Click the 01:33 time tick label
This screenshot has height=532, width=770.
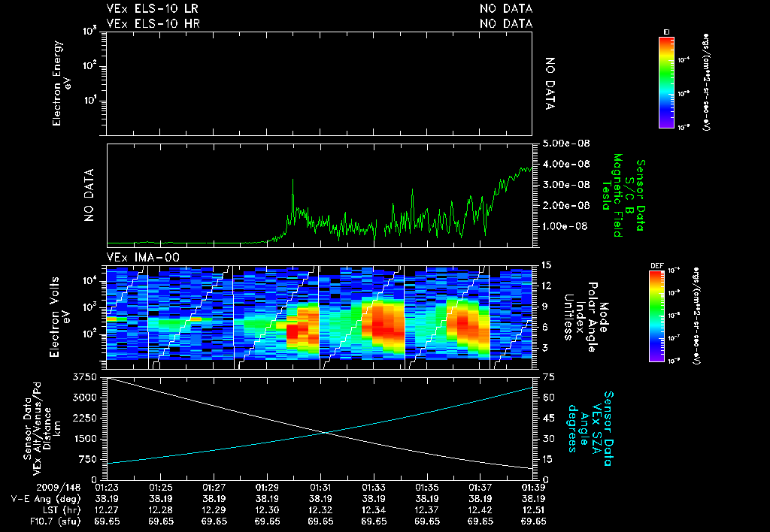(x=374, y=488)
